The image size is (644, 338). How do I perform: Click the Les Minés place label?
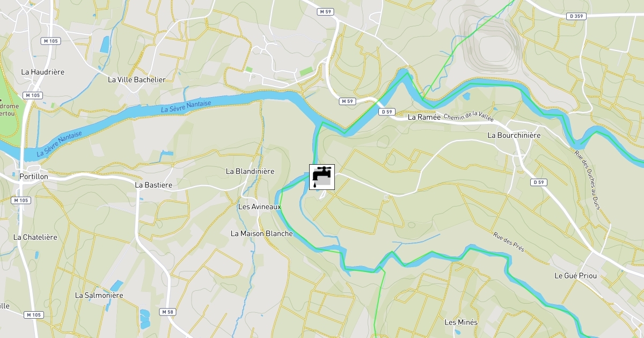click(461, 322)
